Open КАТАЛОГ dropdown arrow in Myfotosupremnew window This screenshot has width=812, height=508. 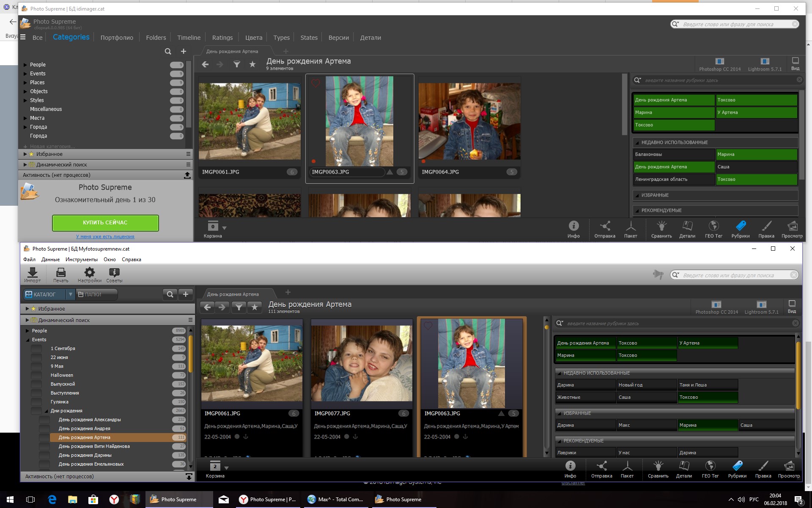point(70,294)
